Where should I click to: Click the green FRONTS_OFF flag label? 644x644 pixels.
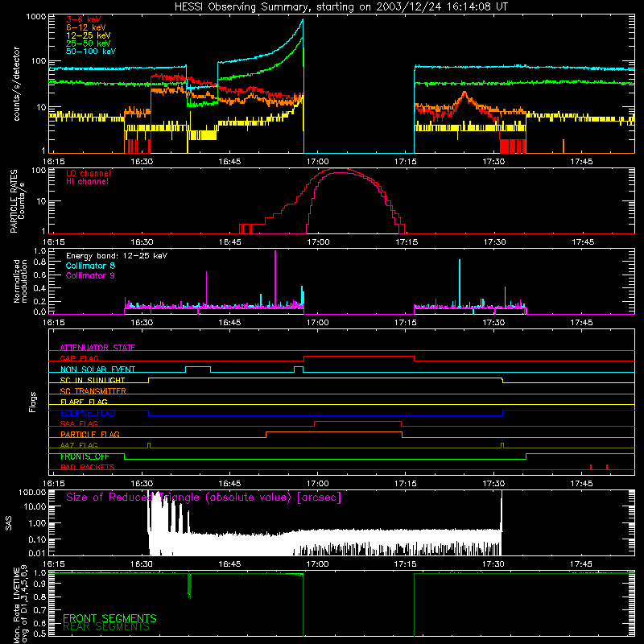tap(85, 456)
